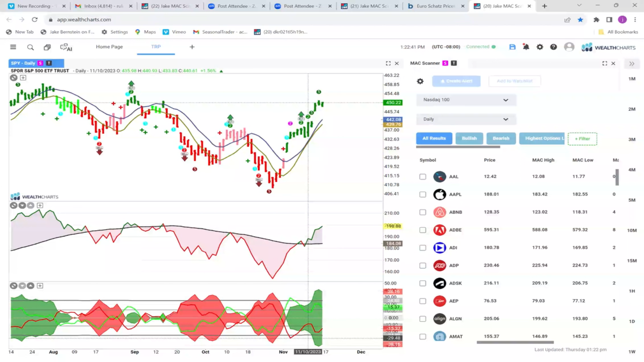Check the ABNB row checkbox
644x362 pixels.
pos(423,212)
